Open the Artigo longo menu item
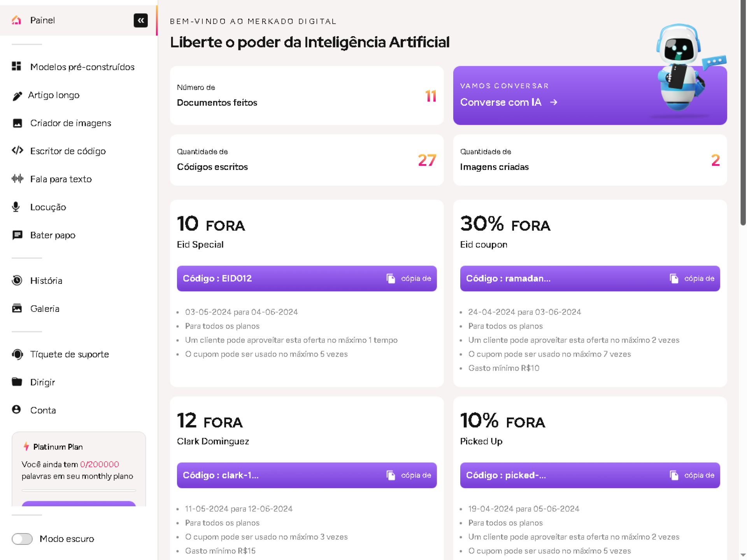747x560 pixels. click(x=54, y=95)
